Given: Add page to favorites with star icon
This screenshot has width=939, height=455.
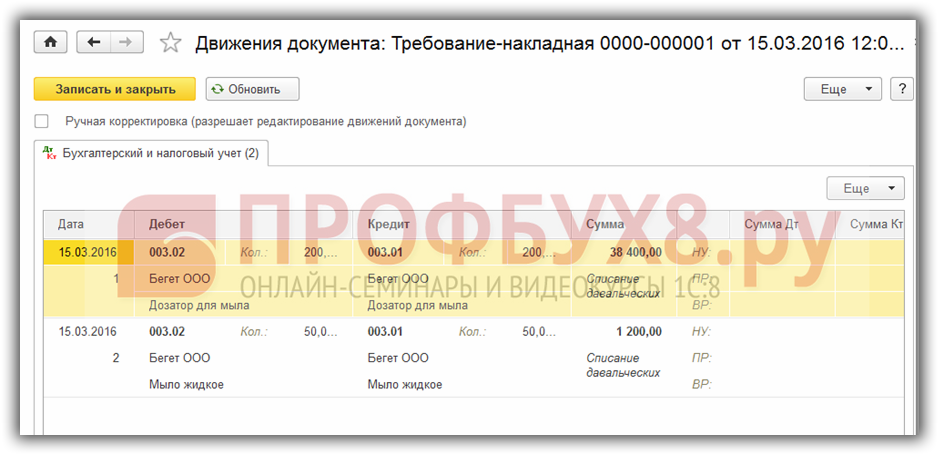Looking at the screenshot, I should click(x=171, y=43).
